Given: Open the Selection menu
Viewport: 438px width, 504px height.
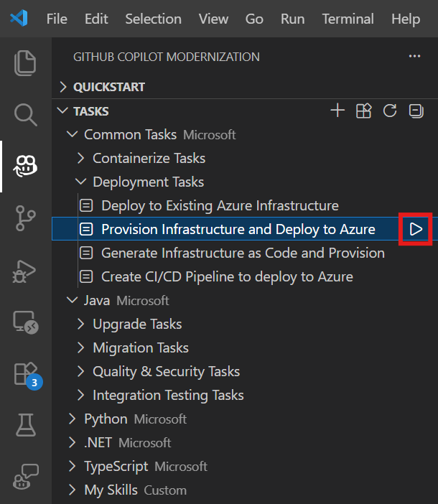Looking at the screenshot, I should coord(153,19).
